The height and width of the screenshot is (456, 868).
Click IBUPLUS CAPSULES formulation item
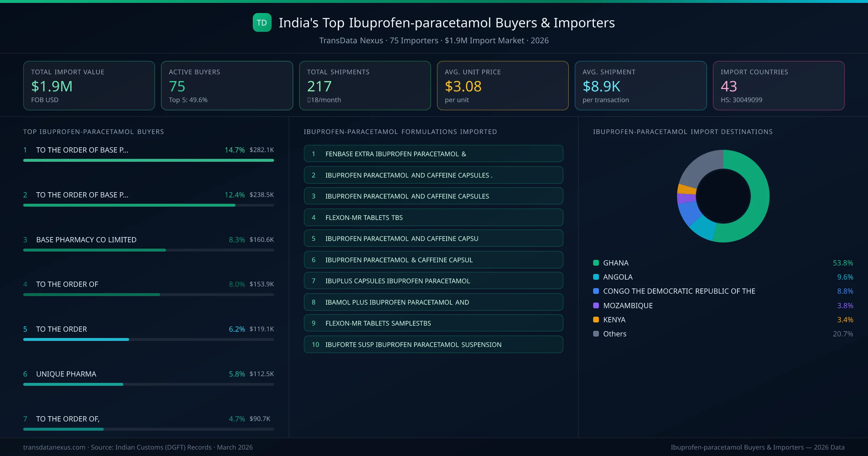coord(433,281)
